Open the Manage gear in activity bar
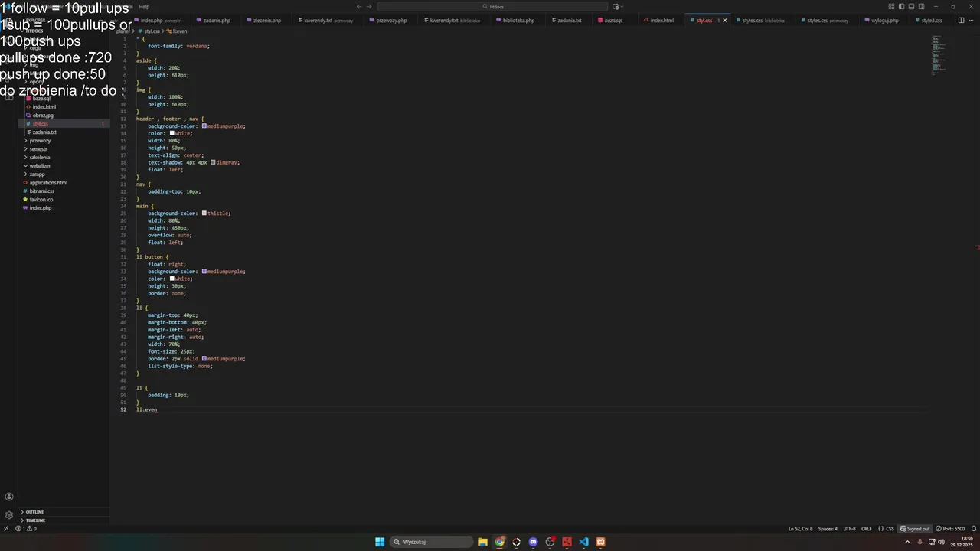This screenshot has height=551, width=980. point(9,515)
